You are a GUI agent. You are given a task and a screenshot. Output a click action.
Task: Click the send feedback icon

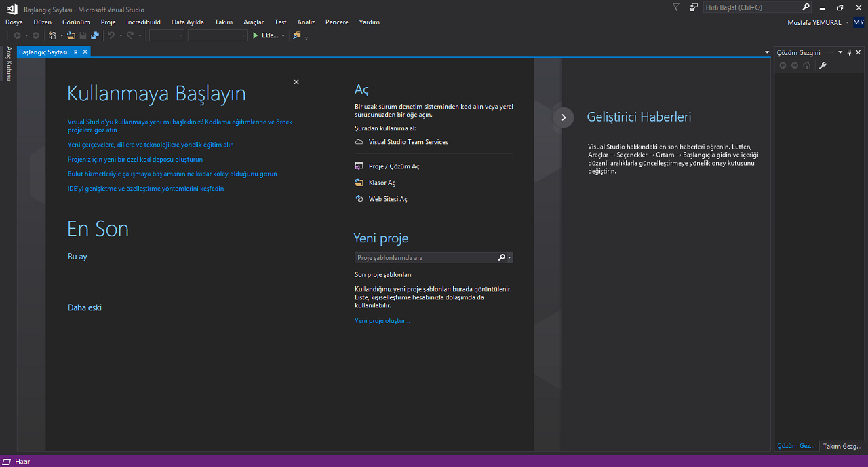tap(694, 7)
